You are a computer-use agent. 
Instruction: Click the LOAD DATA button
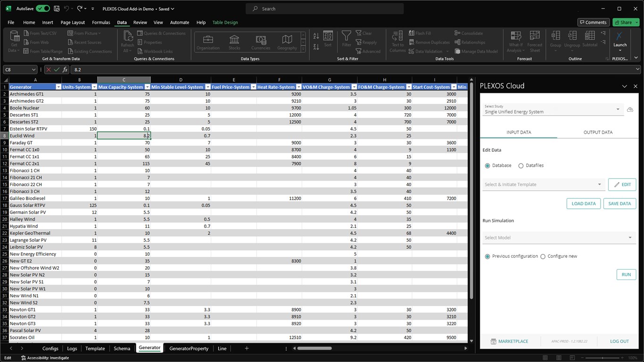click(x=583, y=204)
